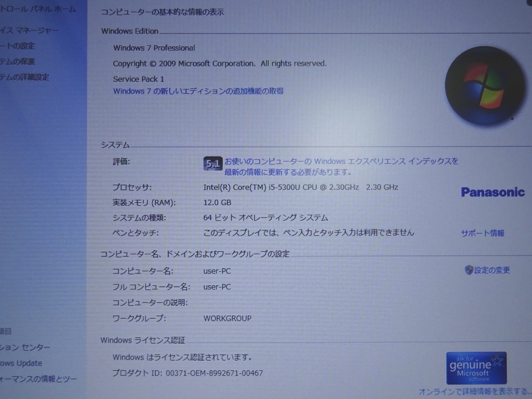Open システムの保護 in the sidebar

click(21, 61)
